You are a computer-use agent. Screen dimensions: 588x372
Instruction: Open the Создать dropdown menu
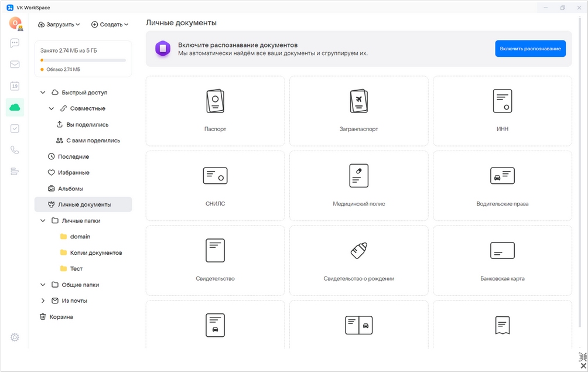110,25
